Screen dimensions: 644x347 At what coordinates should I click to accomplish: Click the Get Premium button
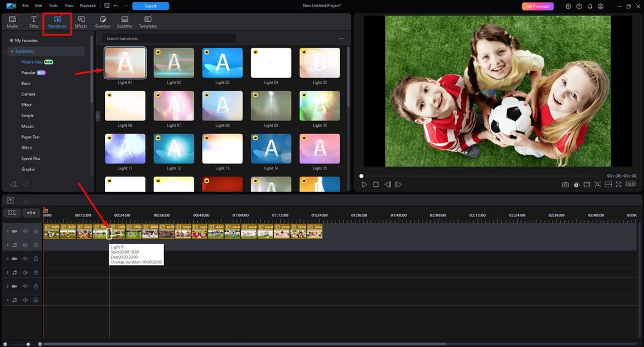[537, 6]
